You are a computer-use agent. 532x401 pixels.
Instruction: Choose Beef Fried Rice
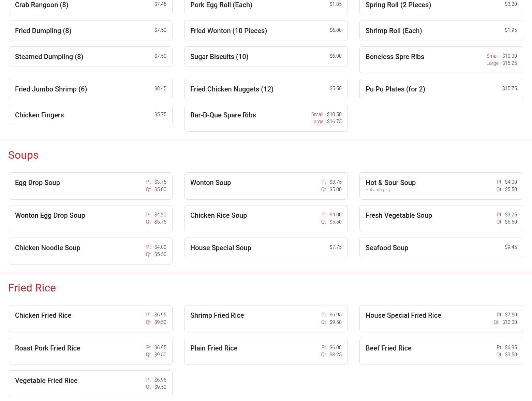pyautogui.click(x=441, y=352)
